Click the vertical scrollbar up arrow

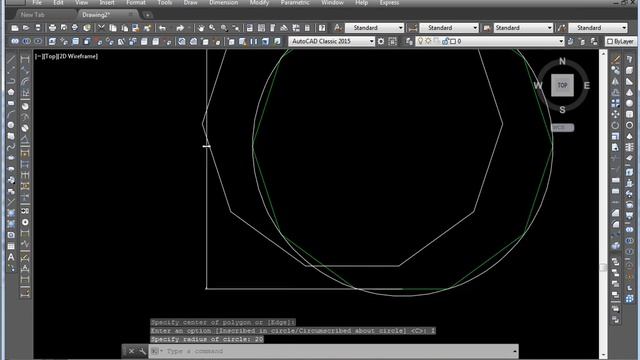point(603,54)
